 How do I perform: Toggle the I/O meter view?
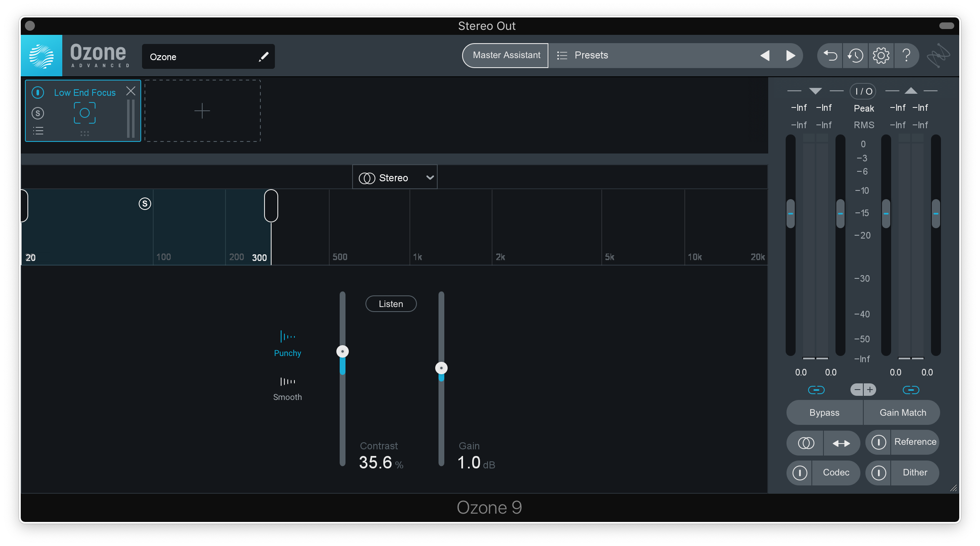click(863, 91)
